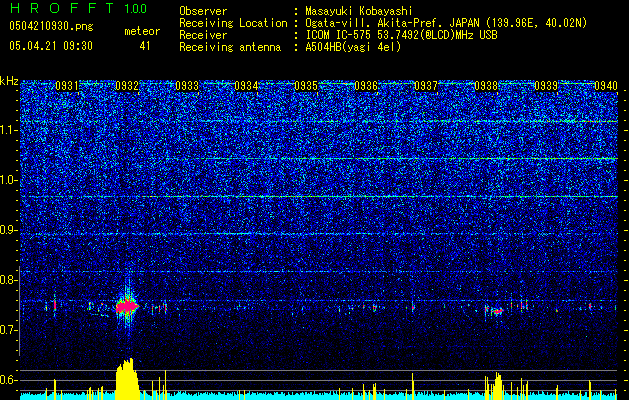Click the yellow signal spike near 0937
629x400 pixels.
pos(412,386)
